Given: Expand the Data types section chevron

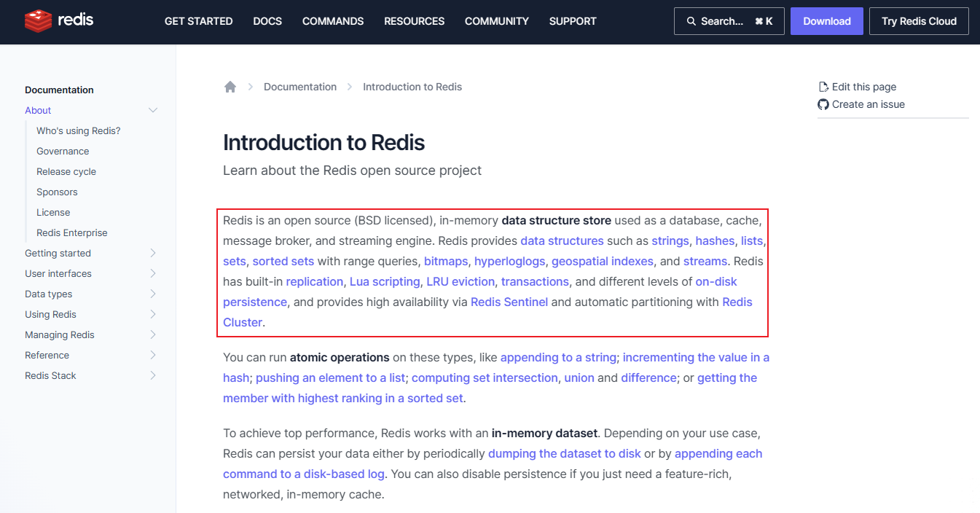Looking at the screenshot, I should point(153,294).
